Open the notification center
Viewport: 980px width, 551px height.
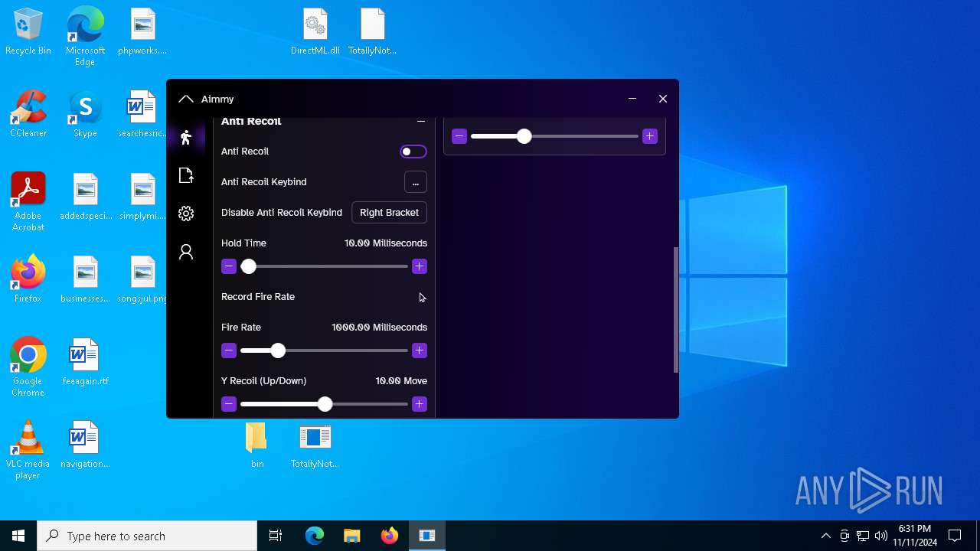pos(955,536)
